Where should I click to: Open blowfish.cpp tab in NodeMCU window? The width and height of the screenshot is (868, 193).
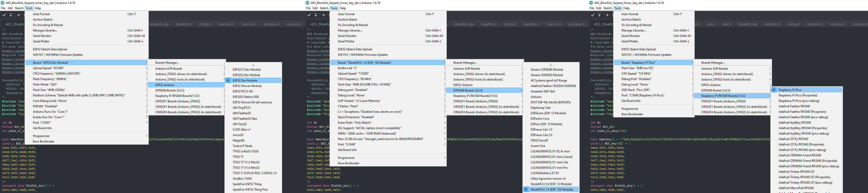[x=464, y=24]
